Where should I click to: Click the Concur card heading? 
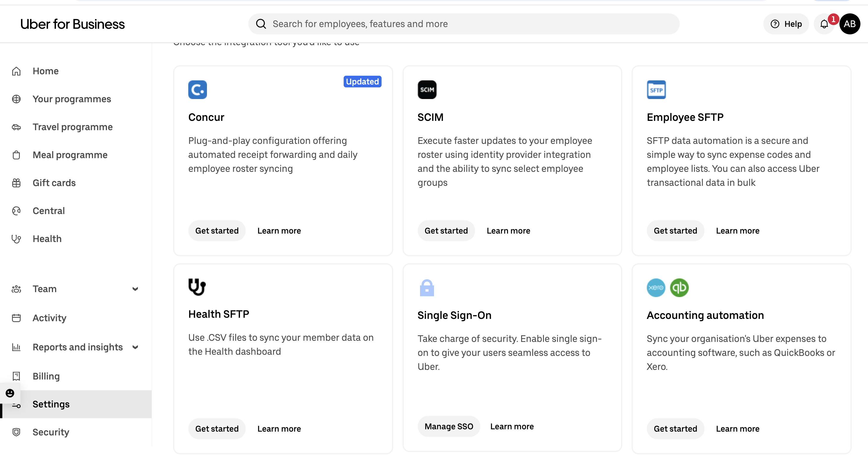(206, 117)
